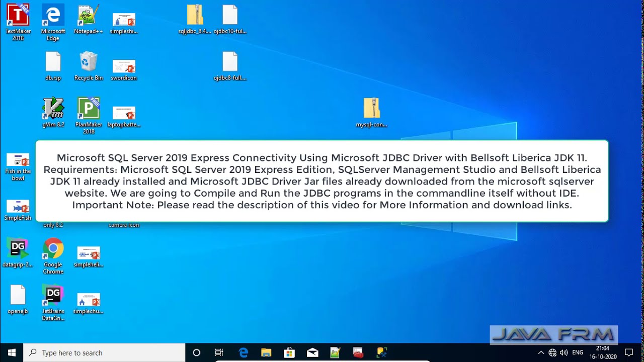Launch JetBrains DataGrip shortcut
Screen dimensions: 644x362
(x=53, y=303)
